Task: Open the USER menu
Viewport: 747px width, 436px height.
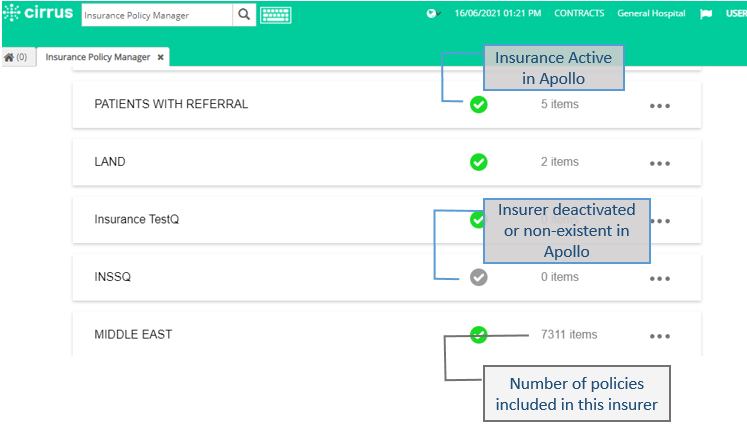Action: click(736, 13)
